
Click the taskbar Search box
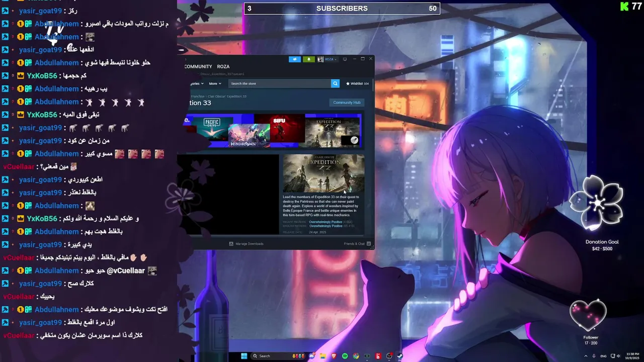click(x=278, y=356)
